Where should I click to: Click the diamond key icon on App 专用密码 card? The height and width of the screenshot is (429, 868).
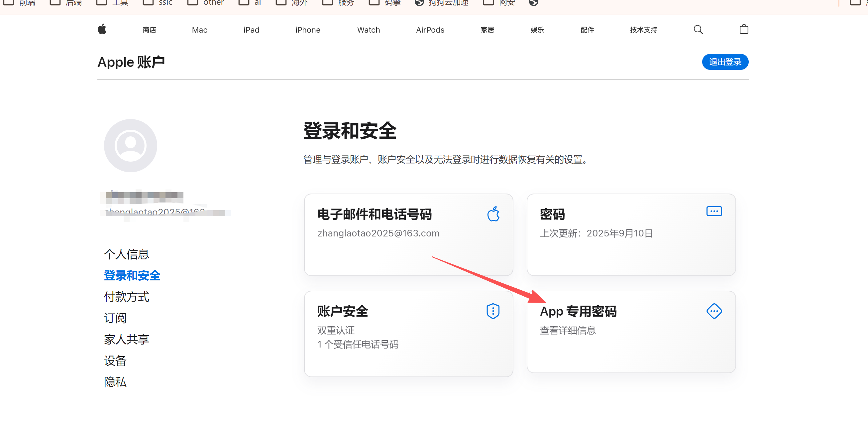coord(714,311)
